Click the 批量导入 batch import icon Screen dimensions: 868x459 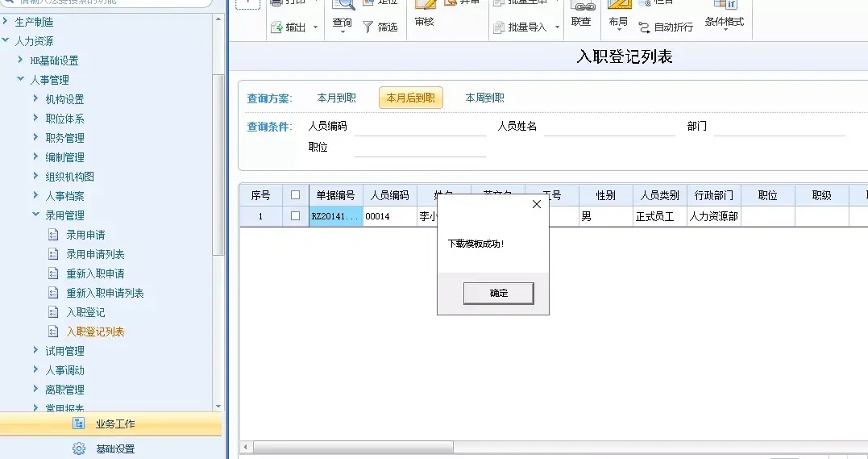499,27
